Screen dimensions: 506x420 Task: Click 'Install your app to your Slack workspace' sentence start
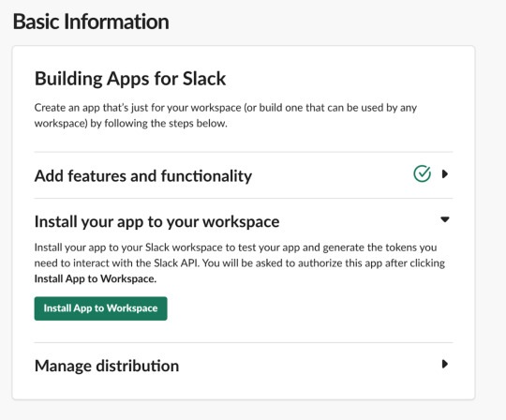[x=128, y=247]
